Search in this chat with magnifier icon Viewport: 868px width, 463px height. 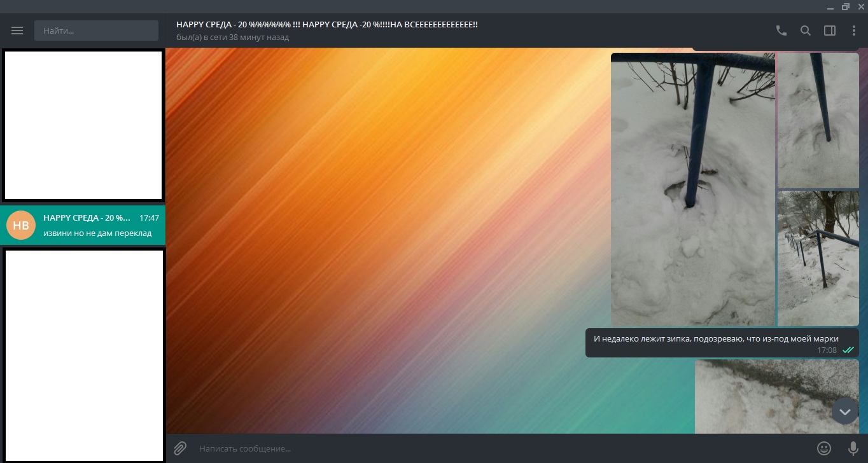coord(806,31)
